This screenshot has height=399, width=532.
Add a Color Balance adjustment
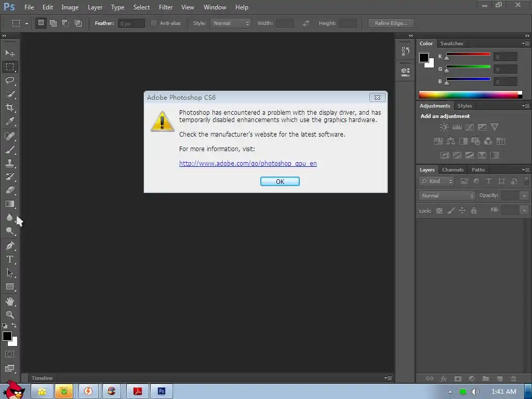tap(450, 141)
